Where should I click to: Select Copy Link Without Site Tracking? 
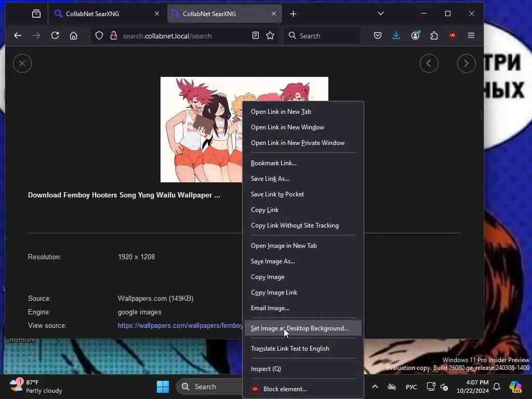pos(303,225)
